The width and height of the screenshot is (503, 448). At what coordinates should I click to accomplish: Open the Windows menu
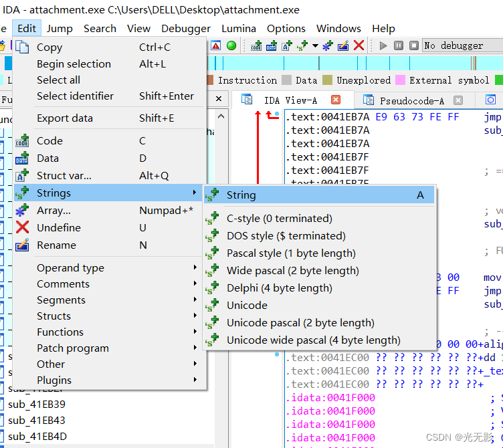[338, 28]
